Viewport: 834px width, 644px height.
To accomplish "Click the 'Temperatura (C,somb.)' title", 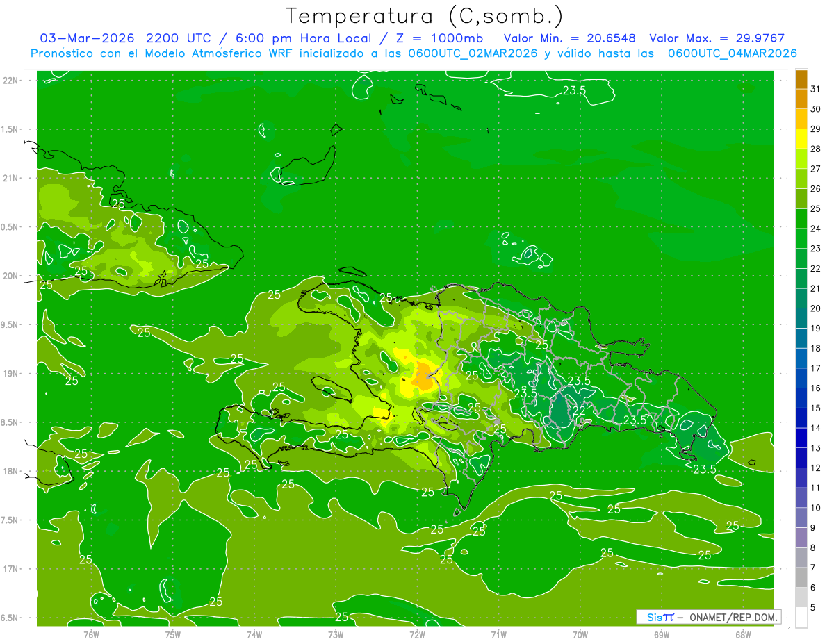I will click(425, 17).
